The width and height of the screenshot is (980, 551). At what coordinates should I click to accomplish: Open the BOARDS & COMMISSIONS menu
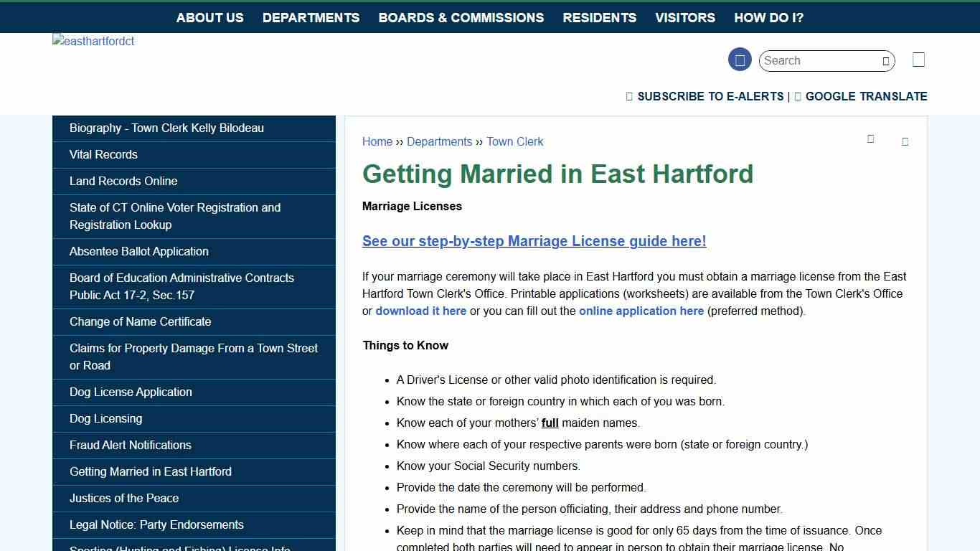point(461,17)
